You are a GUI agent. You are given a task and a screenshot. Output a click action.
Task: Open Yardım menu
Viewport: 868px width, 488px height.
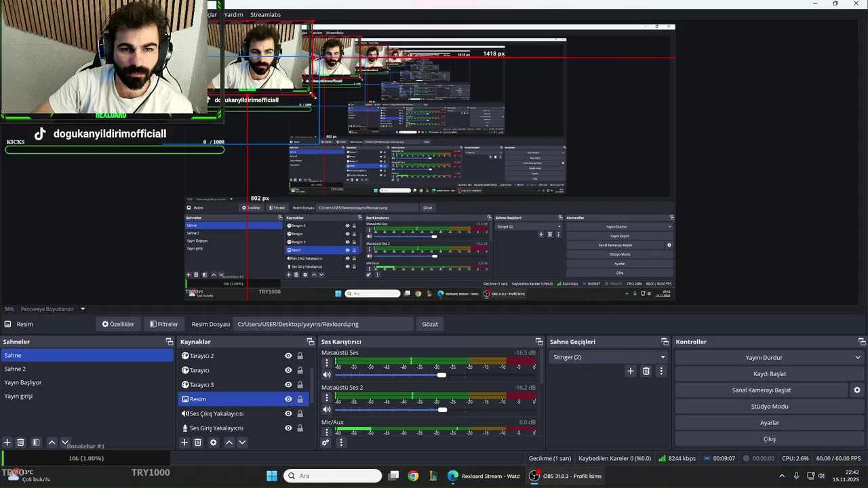pos(233,14)
